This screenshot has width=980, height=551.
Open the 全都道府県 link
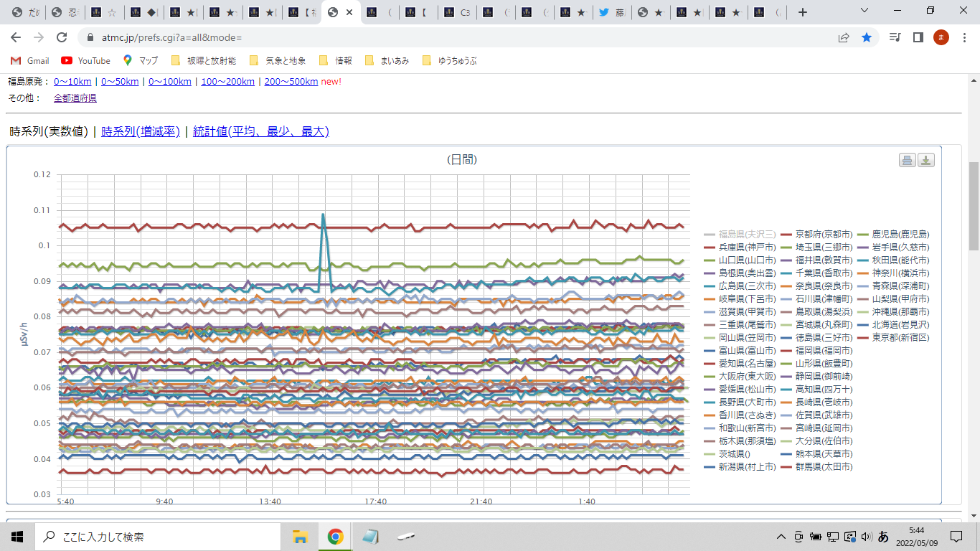coord(75,98)
